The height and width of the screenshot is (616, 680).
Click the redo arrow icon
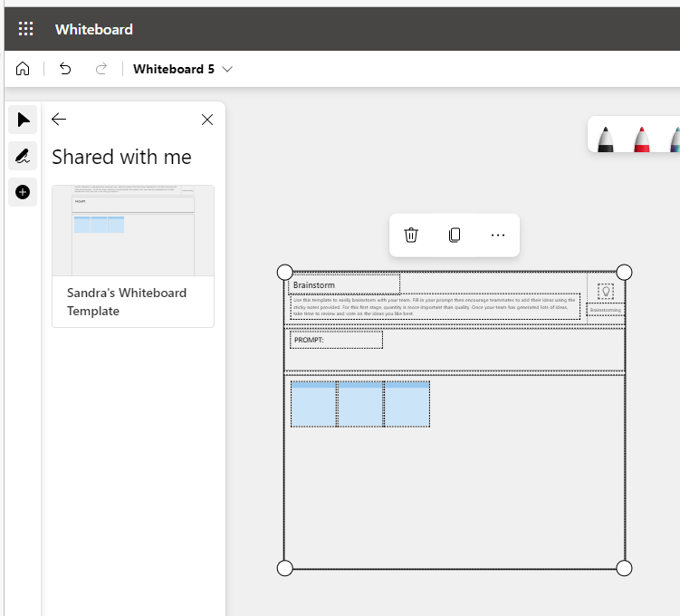click(x=101, y=69)
